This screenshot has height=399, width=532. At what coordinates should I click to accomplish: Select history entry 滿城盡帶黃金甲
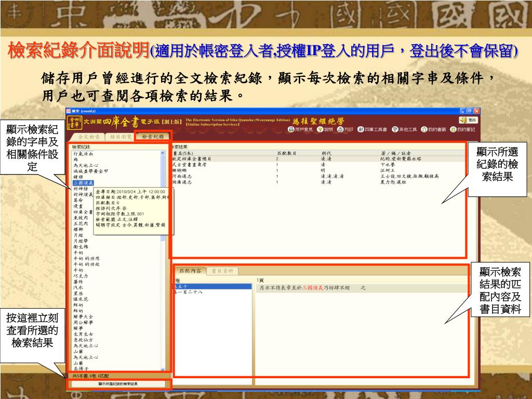point(90,171)
